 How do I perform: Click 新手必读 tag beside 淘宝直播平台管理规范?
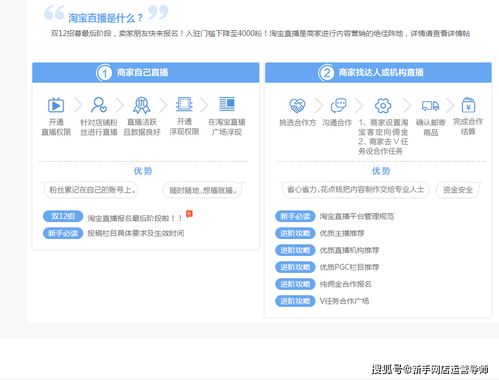coord(295,216)
